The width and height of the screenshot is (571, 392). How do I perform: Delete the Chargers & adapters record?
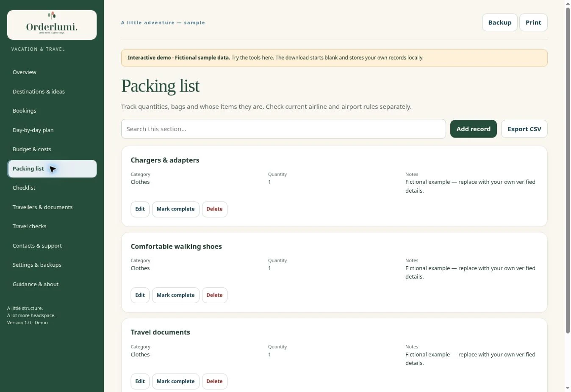tap(214, 209)
